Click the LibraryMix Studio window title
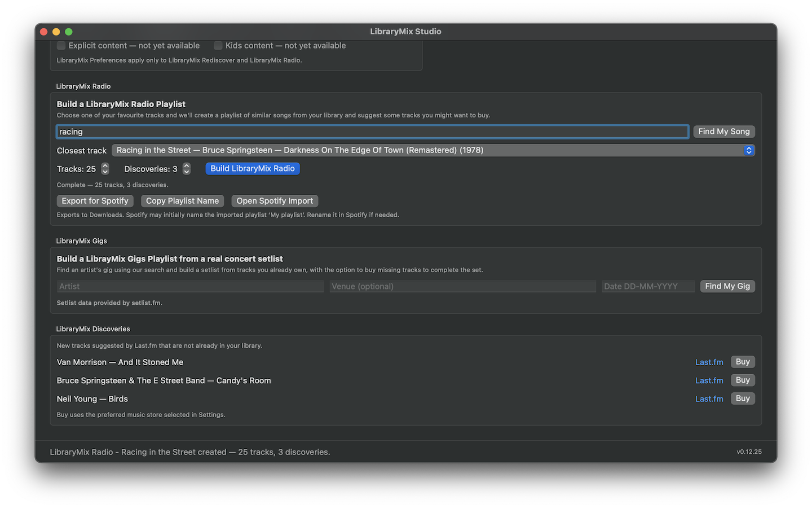The height and width of the screenshot is (508, 812). tap(406, 32)
